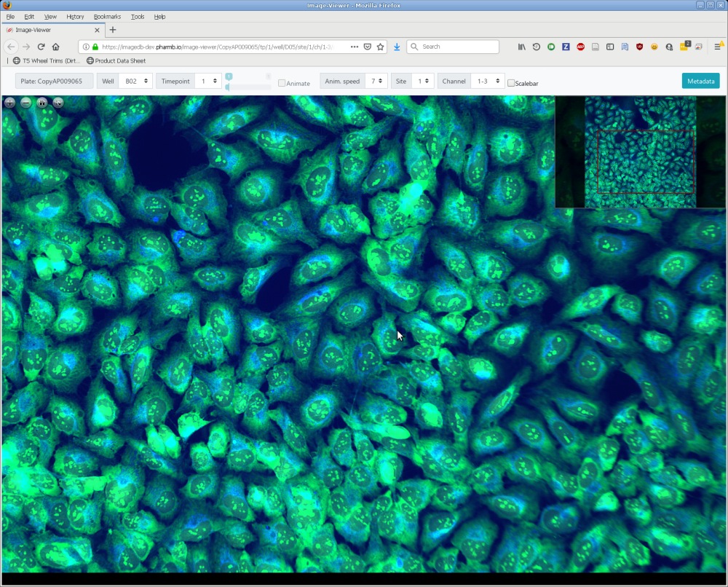Screen dimensions: 728x587
Task: Open the Anim. speed dropdown
Action: pos(376,82)
